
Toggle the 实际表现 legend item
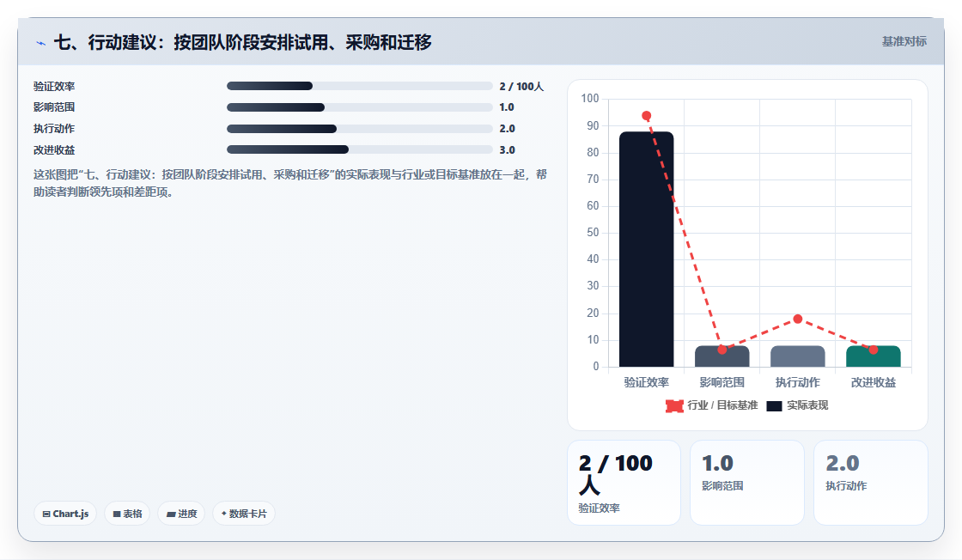tap(798, 405)
